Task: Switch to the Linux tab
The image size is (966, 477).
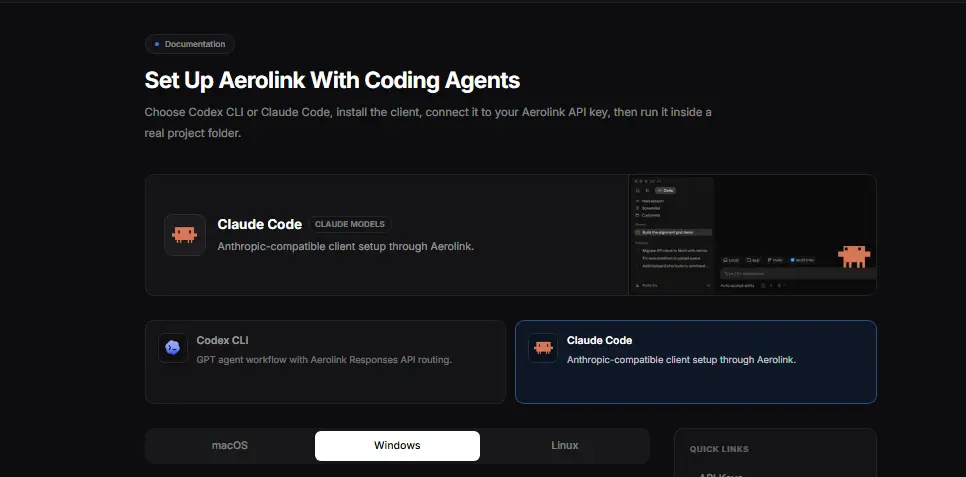Action: point(565,446)
